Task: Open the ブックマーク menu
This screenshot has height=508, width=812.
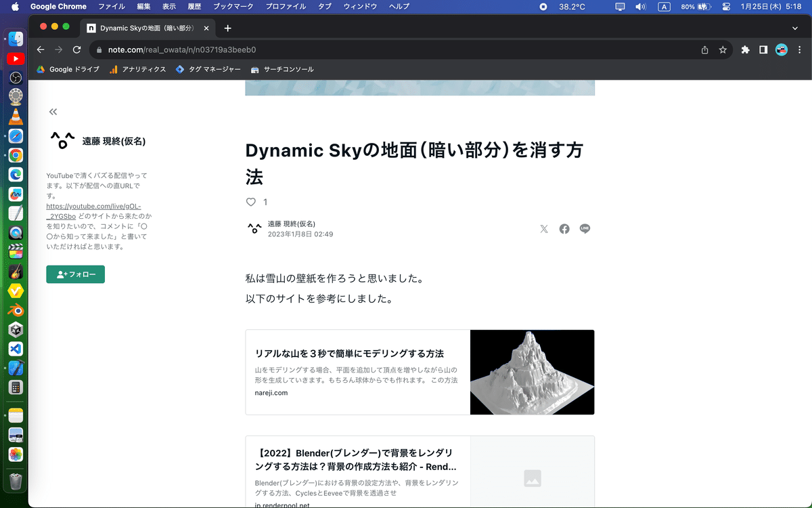Action: pos(233,7)
